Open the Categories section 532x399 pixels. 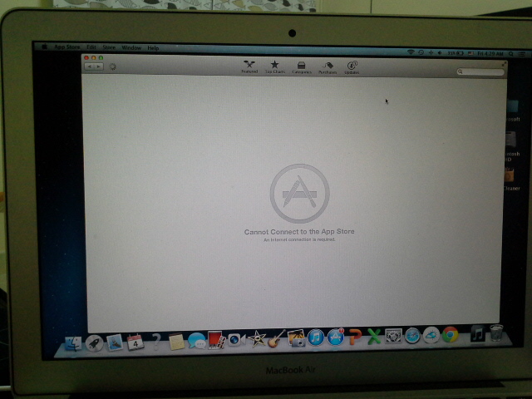point(301,67)
